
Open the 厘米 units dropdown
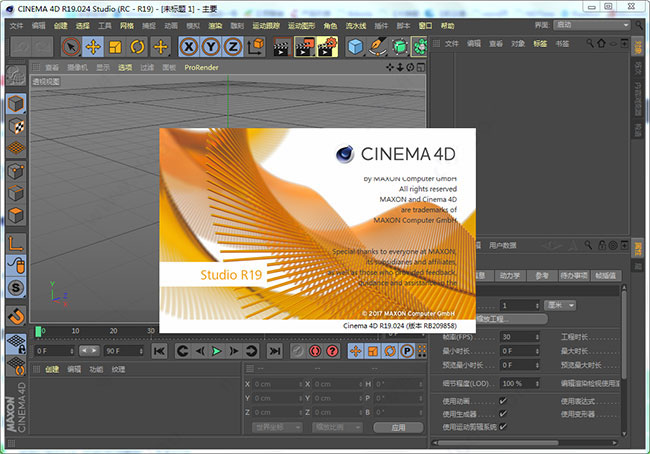pyautogui.click(x=558, y=305)
